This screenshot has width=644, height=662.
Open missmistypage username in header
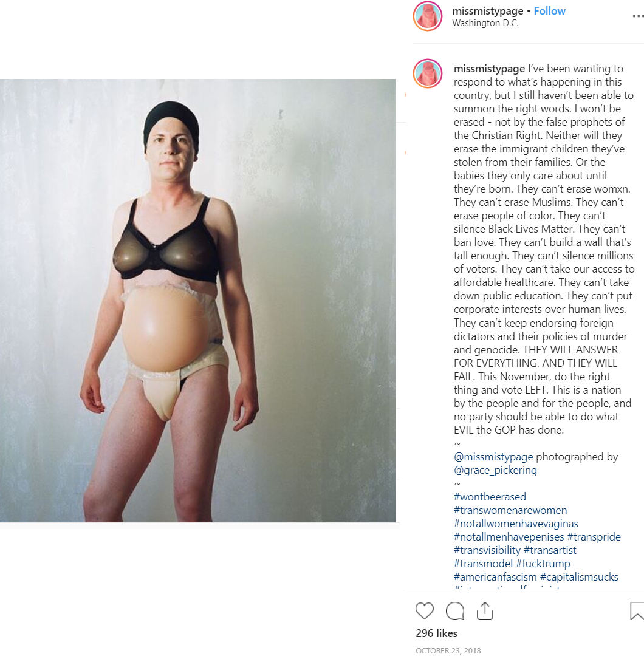(x=488, y=11)
